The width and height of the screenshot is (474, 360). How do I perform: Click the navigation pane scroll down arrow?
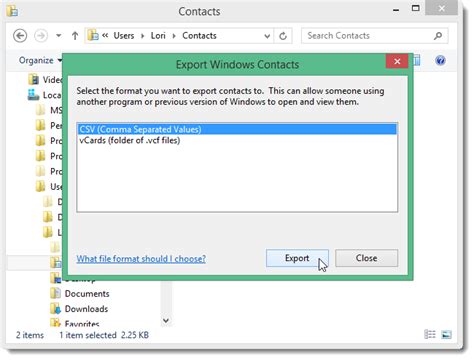tap(166, 321)
